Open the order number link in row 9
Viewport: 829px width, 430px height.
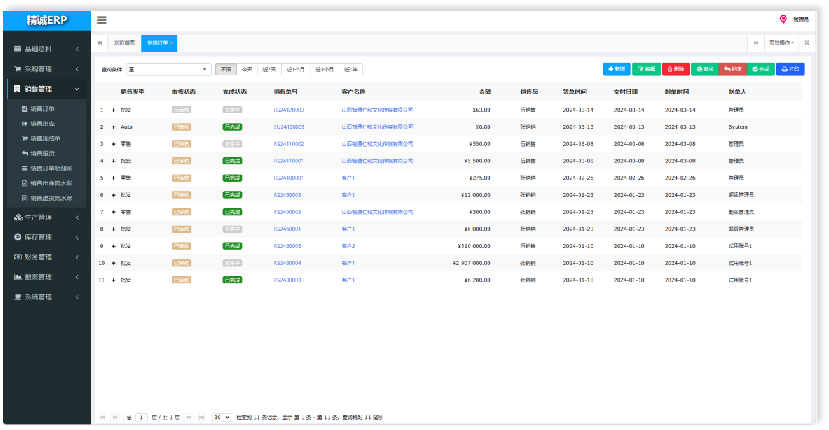(x=288, y=246)
